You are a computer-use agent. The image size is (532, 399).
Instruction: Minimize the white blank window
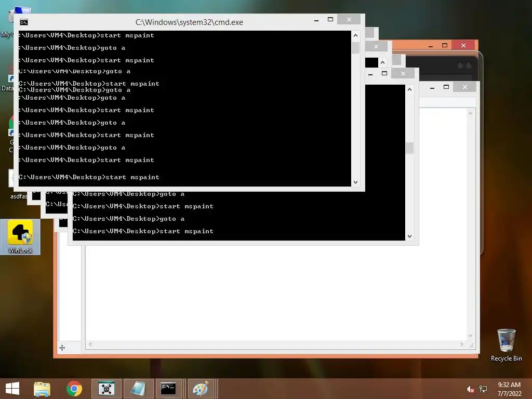pyautogui.click(x=432, y=87)
